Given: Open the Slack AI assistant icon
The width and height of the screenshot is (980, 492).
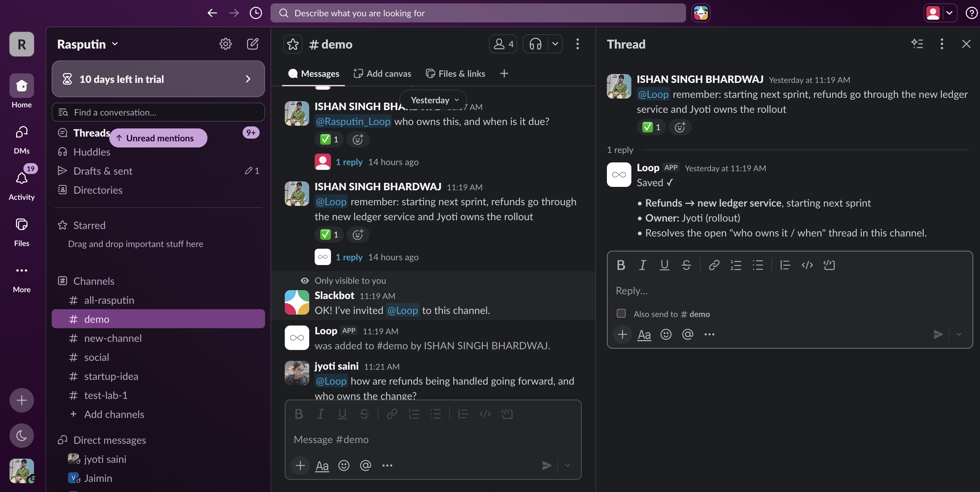Looking at the screenshot, I should (701, 13).
